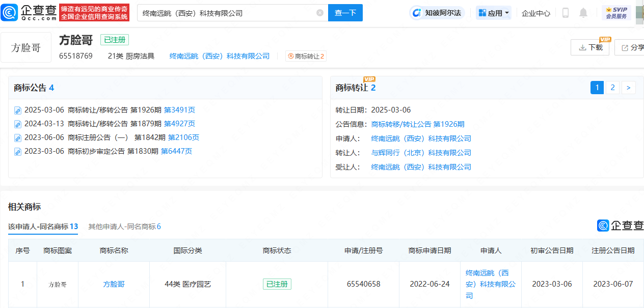
Task: Open the 方脸哥 trademark name link in row 1
Action: coord(114,284)
